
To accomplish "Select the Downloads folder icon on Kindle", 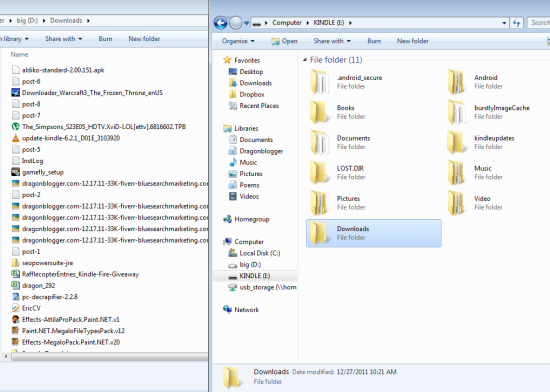I will click(x=319, y=233).
